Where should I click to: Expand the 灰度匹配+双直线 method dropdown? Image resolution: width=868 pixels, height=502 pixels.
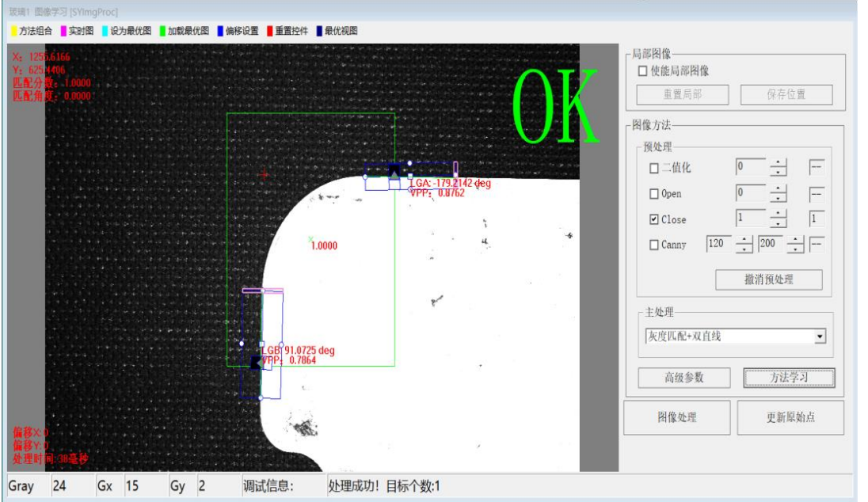click(820, 337)
